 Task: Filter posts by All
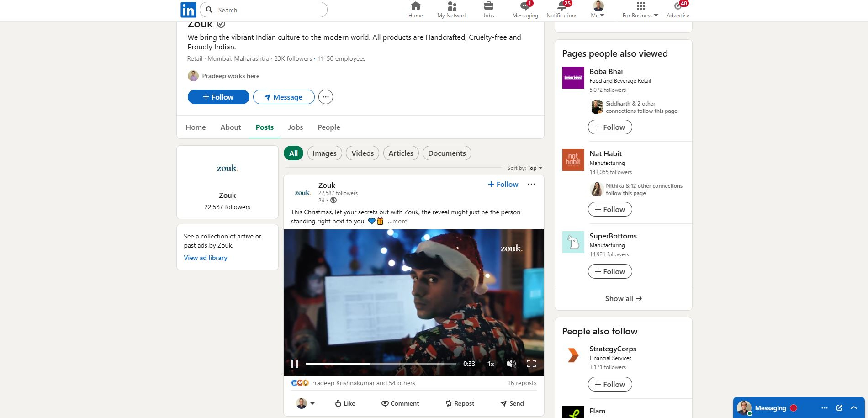(293, 153)
